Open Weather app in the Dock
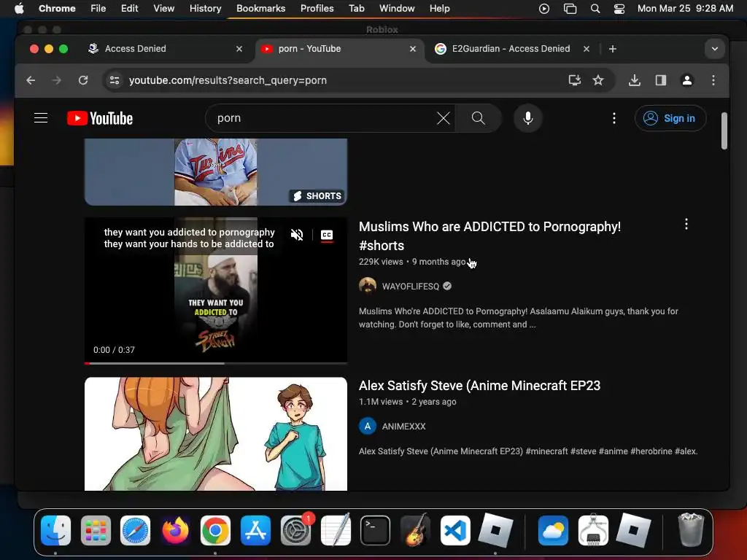This screenshot has height=560, width=747. coord(553,530)
